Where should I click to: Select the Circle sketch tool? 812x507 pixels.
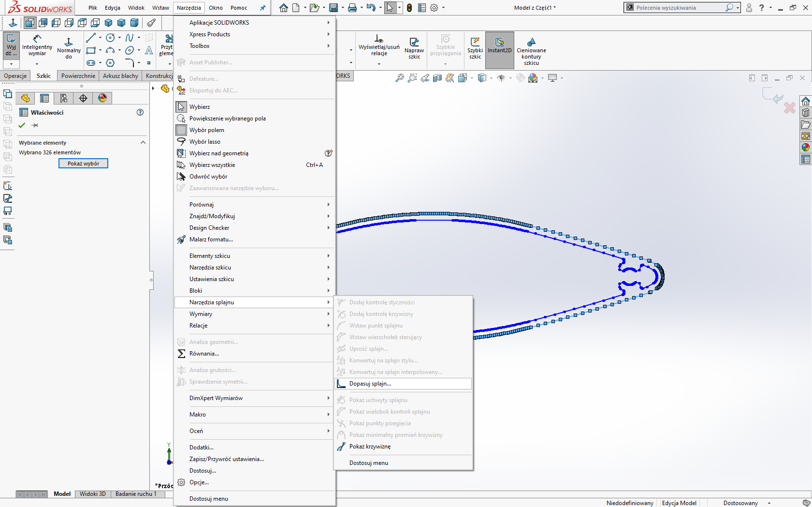tap(110, 37)
